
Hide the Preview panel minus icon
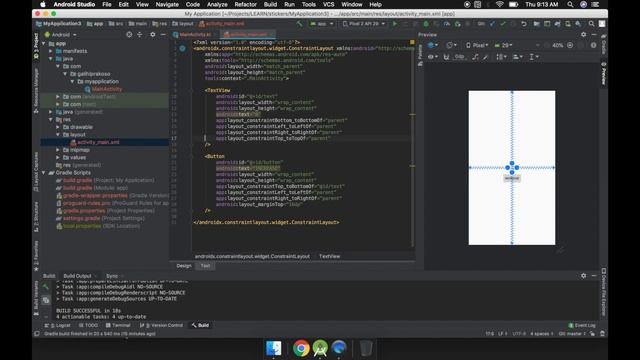(594, 35)
